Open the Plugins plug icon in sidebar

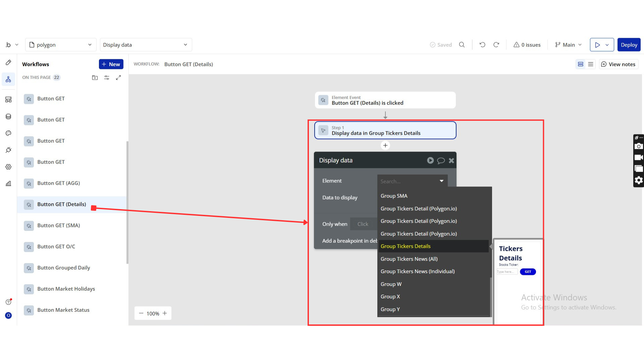pyautogui.click(x=8, y=150)
